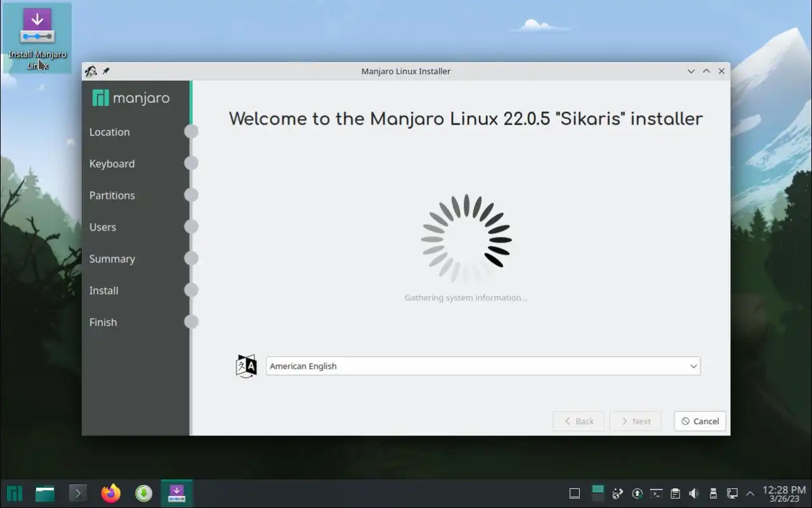The height and width of the screenshot is (508, 812).
Task: Open the volume control tray icon
Action: pos(694,493)
